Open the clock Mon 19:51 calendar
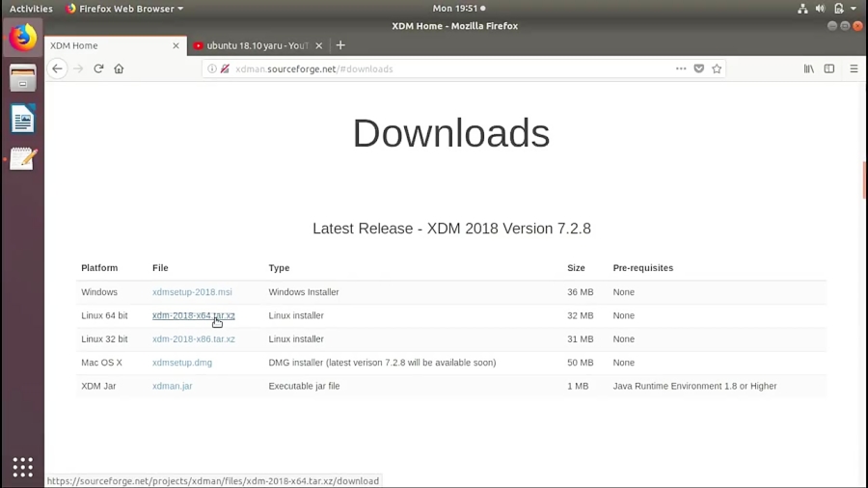This screenshot has width=868, height=488. pos(459,9)
